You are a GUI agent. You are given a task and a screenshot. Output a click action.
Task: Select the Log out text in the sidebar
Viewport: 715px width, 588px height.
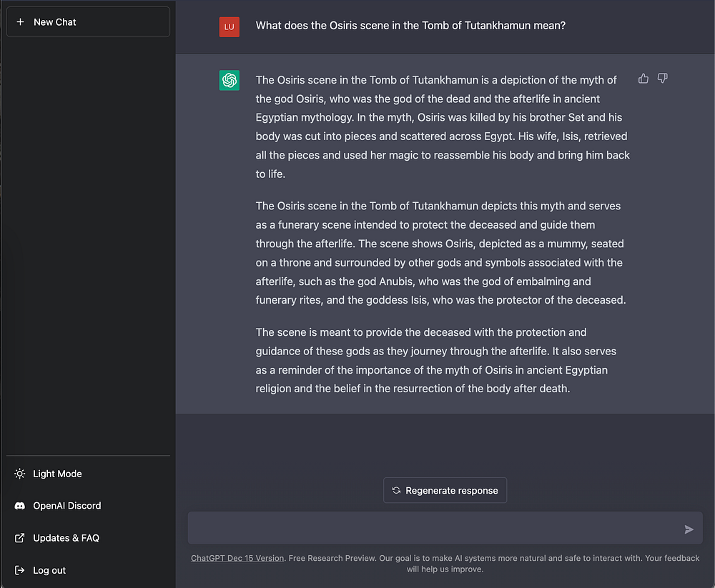(49, 570)
